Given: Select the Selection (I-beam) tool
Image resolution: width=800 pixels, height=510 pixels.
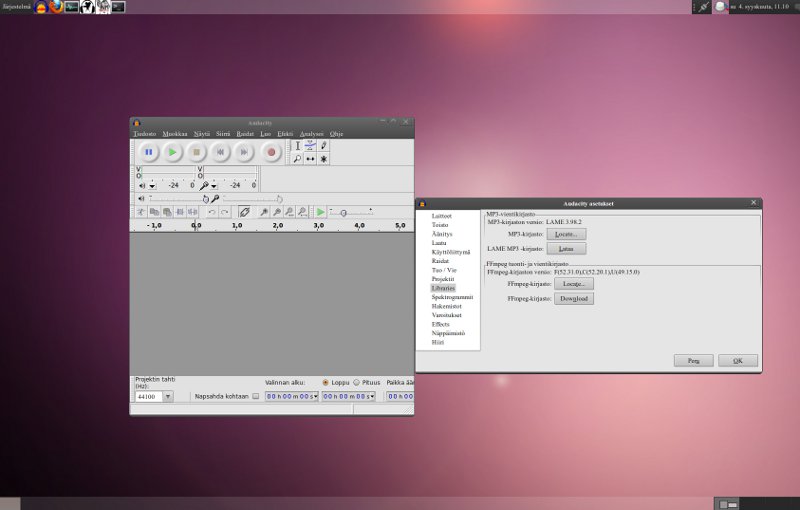Looking at the screenshot, I should pyautogui.click(x=297, y=146).
